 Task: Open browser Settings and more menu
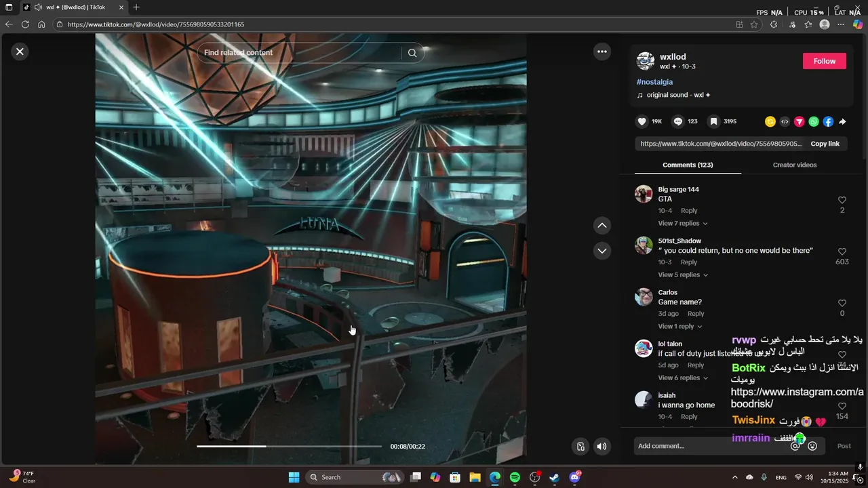841,24
